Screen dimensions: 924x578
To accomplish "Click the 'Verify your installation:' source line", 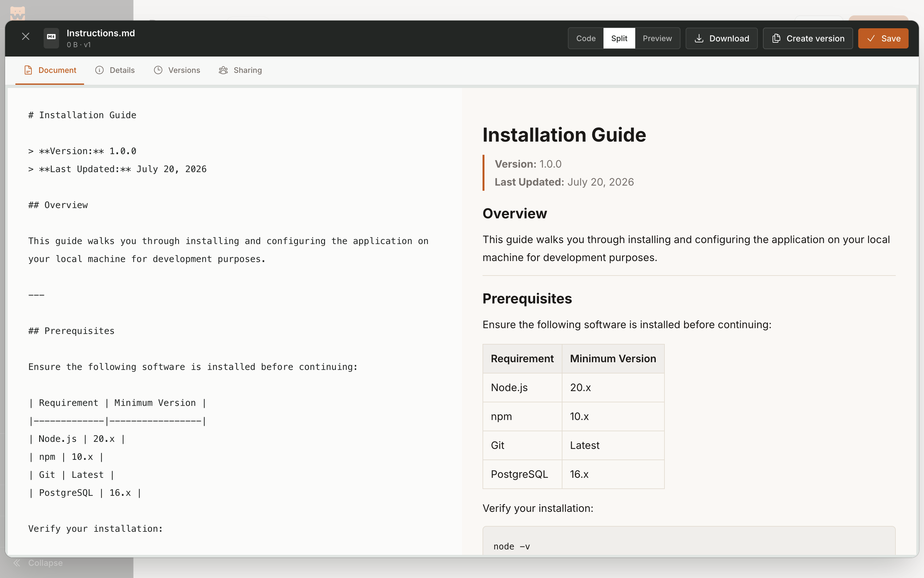I will (96, 529).
